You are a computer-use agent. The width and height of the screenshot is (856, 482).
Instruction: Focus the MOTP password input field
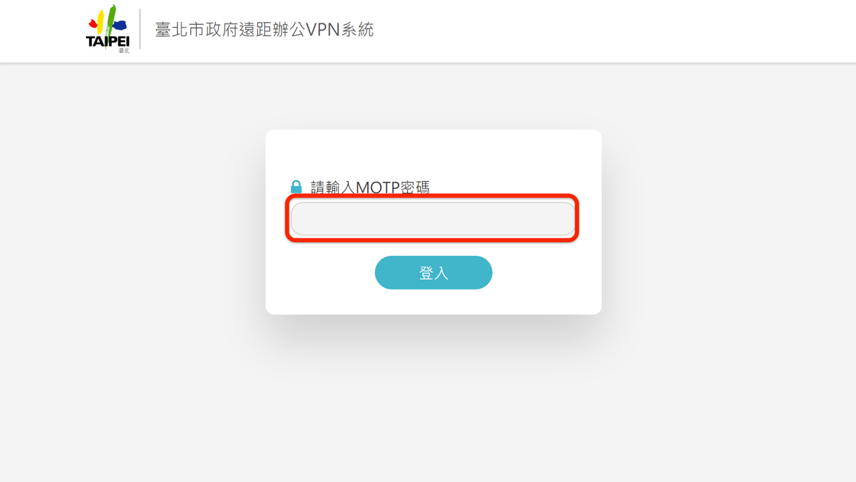pyautogui.click(x=432, y=218)
